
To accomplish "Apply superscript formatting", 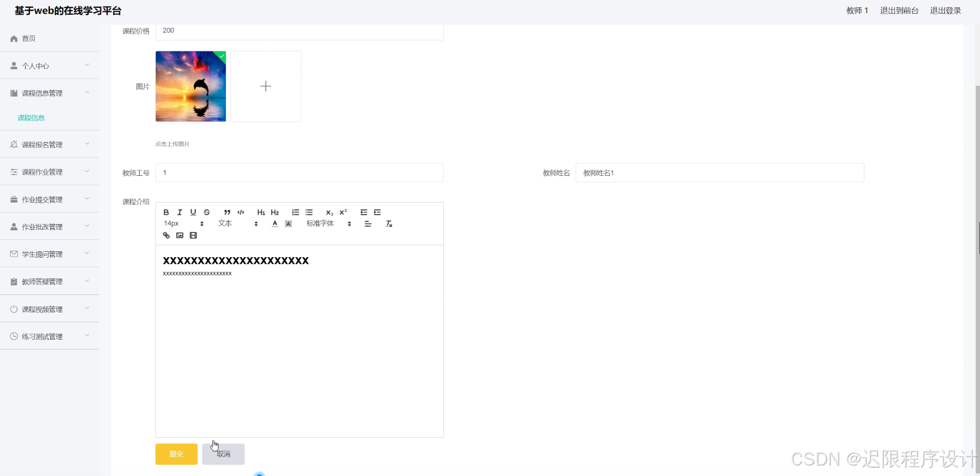I will tap(343, 212).
